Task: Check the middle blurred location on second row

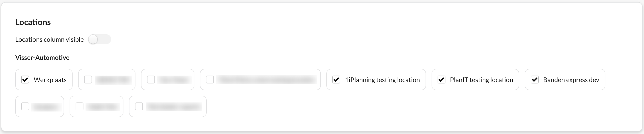Action: (80, 106)
